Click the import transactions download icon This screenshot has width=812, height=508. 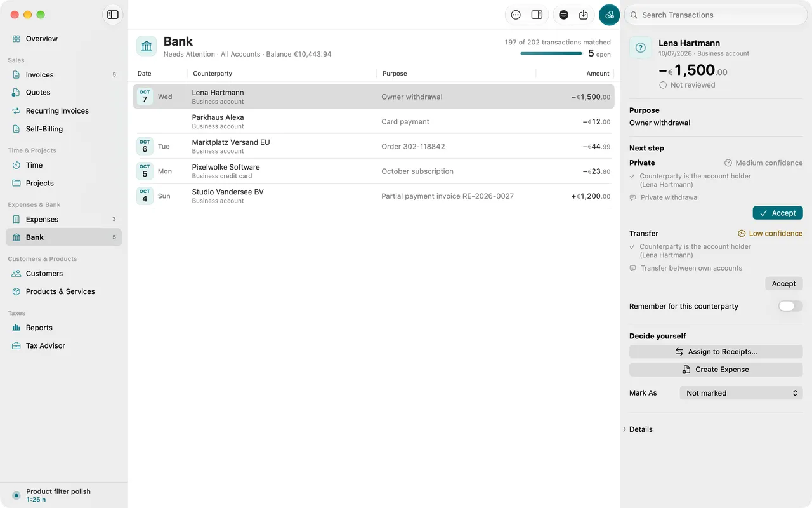click(x=584, y=15)
